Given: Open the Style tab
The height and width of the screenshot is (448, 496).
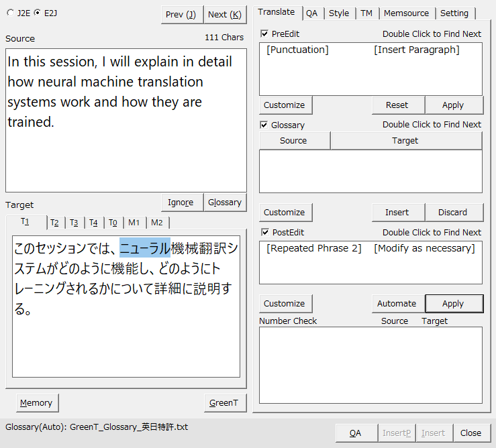Looking at the screenshot, I should [338, 13].
